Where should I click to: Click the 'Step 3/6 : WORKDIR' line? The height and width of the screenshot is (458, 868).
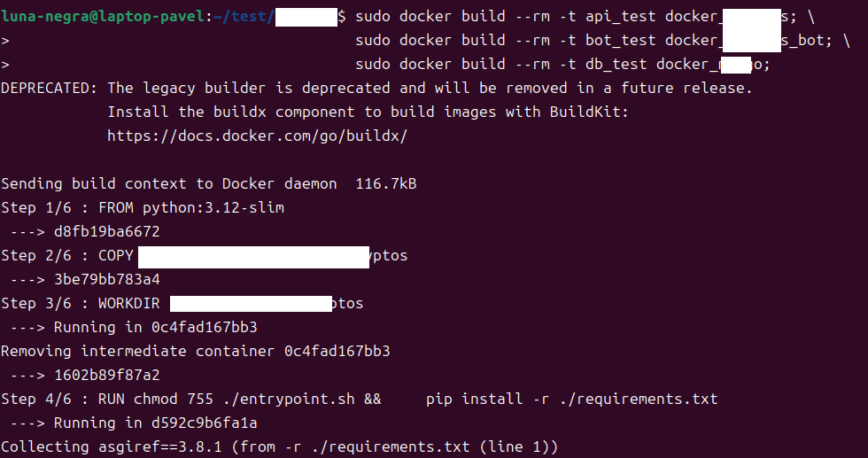click(x=81, y=303)
